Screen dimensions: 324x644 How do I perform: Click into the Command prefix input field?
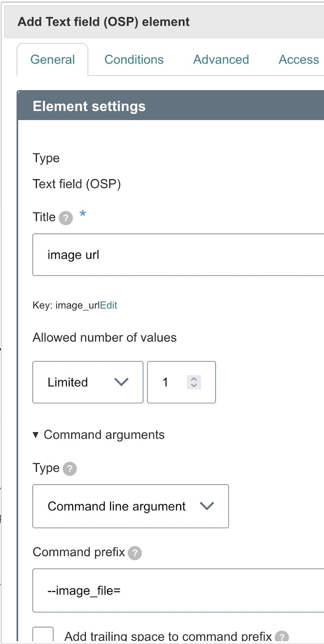(177, 590)
